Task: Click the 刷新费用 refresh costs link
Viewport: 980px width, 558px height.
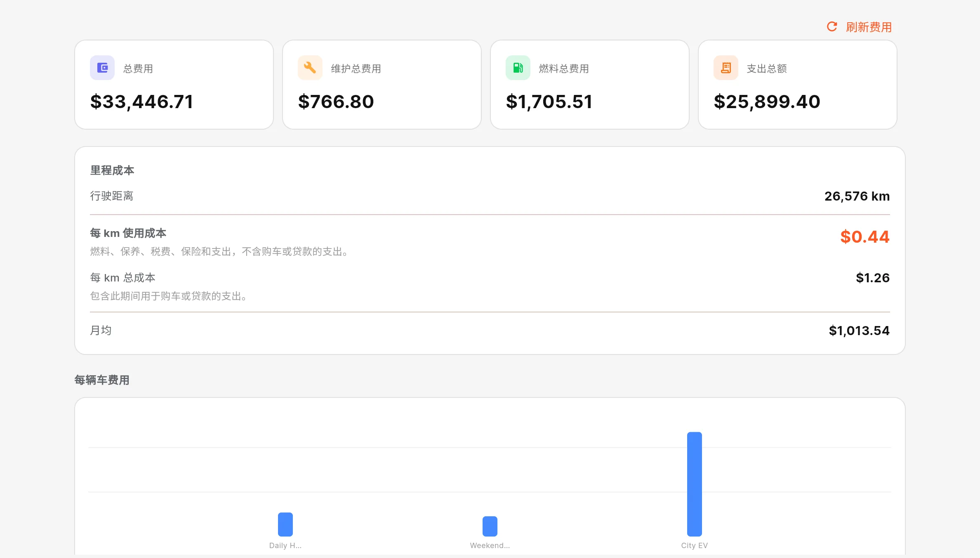Action: coord(859,27)
